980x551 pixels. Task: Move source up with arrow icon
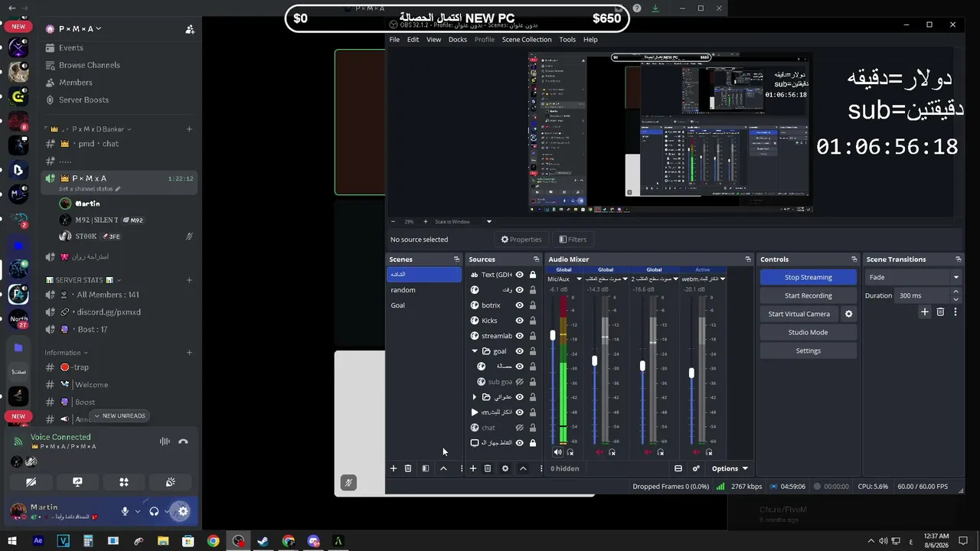(x=523, y=468)
